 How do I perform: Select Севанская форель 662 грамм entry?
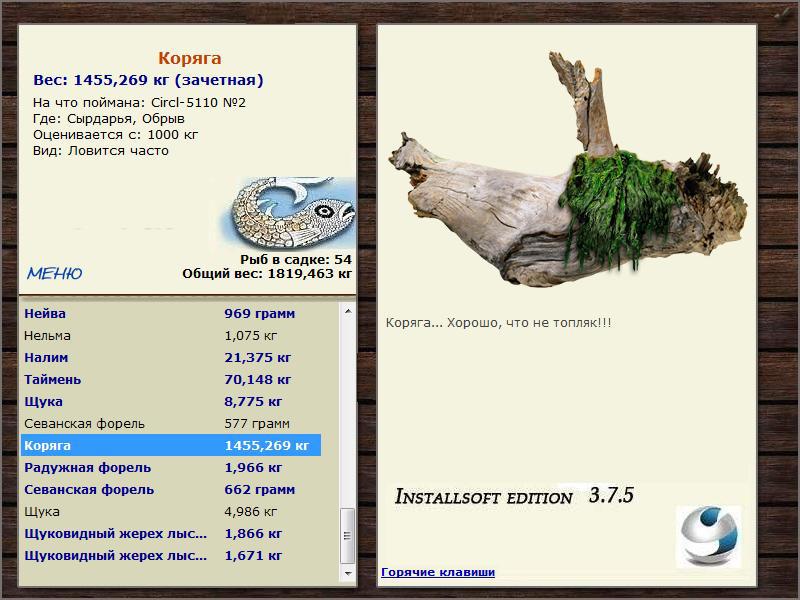click(x=171, y=489)
